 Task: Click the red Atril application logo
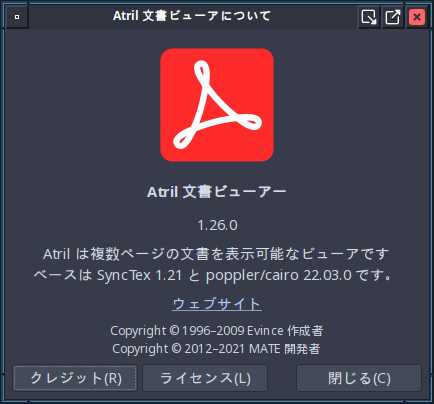[217, 105]
